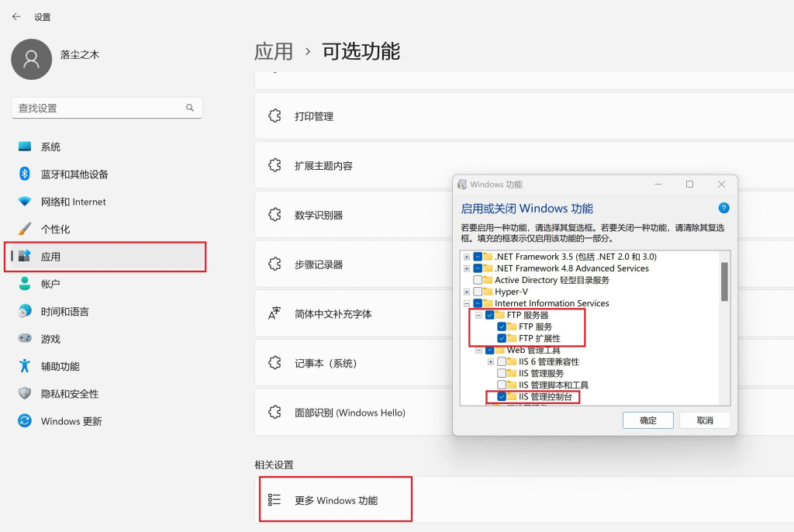
Task: Click the puzzle icon beside 步骤记录器
Action: (274, 264)
